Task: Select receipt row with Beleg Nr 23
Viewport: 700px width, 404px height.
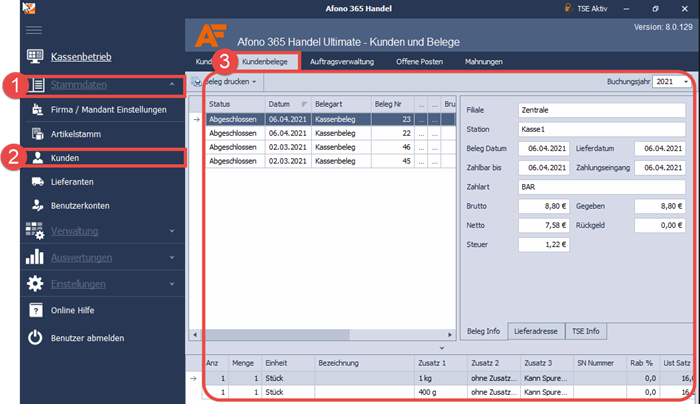Action: 330,119
